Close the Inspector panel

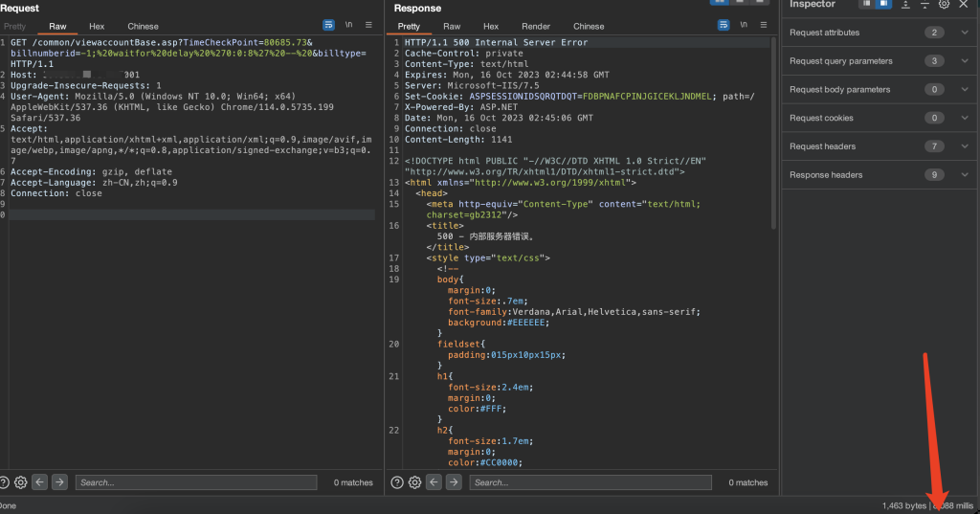pyautogui.click(x=963, y=4)
